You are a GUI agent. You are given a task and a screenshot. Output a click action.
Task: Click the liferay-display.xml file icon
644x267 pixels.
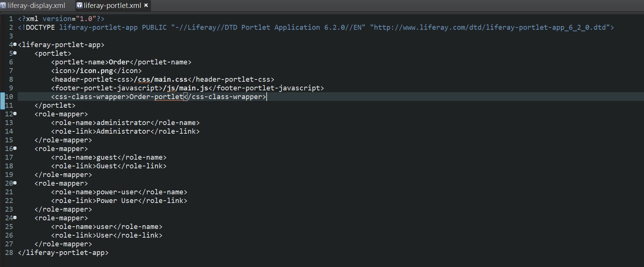[x=3, y=6]
